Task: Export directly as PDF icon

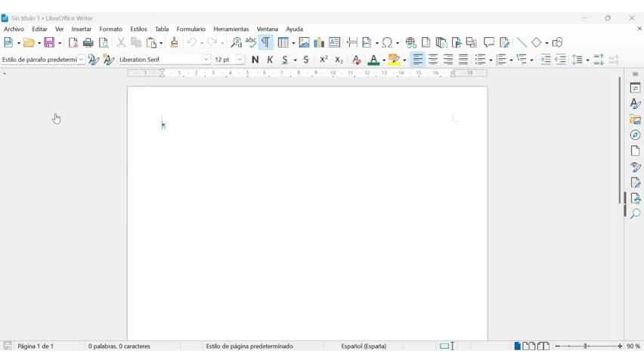Action: point(73,42)
